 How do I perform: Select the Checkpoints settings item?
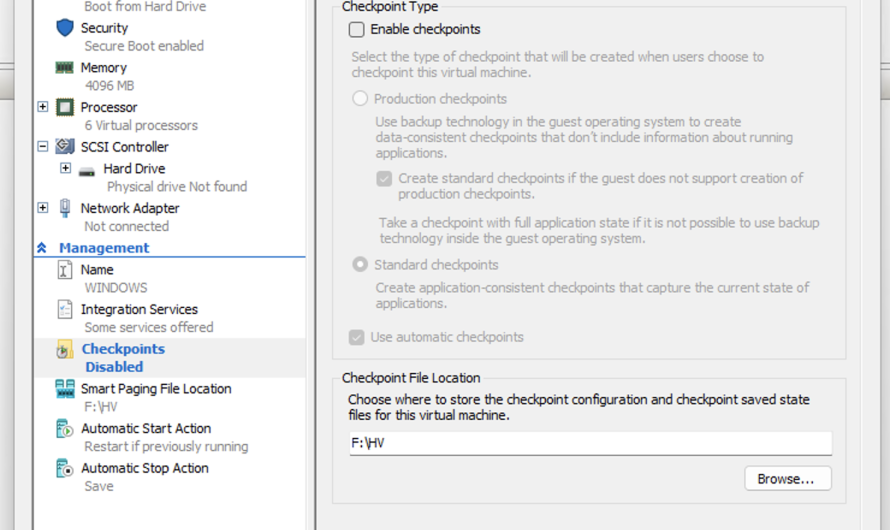[123, 349]
